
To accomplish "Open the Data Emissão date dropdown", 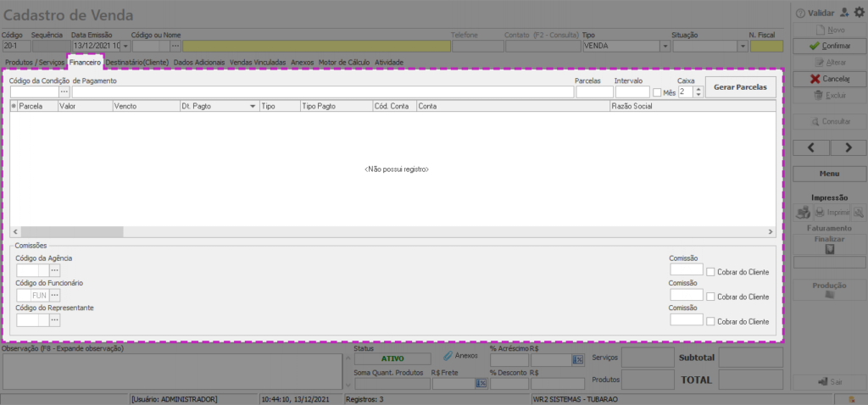I will 126,46.
